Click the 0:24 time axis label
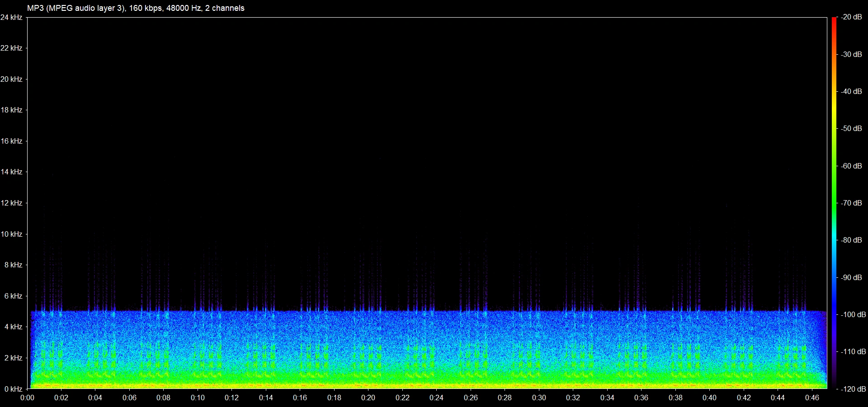Viewport: 868px width, 407px height. pyautogui.click(x=436, y=398)
